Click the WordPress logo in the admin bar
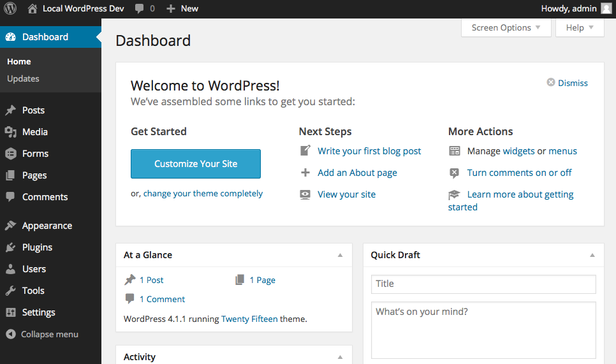Screen dimensions: 616x364 click(x=10, y=9)
